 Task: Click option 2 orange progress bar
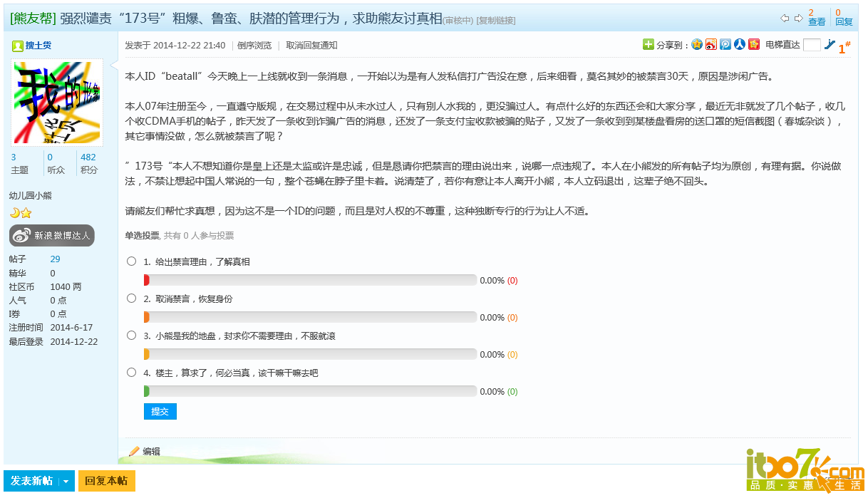310,317
